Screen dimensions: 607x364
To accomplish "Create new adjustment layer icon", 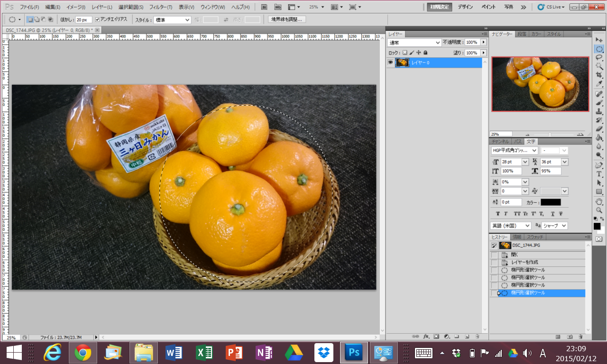I will click(x=446, y=337).
